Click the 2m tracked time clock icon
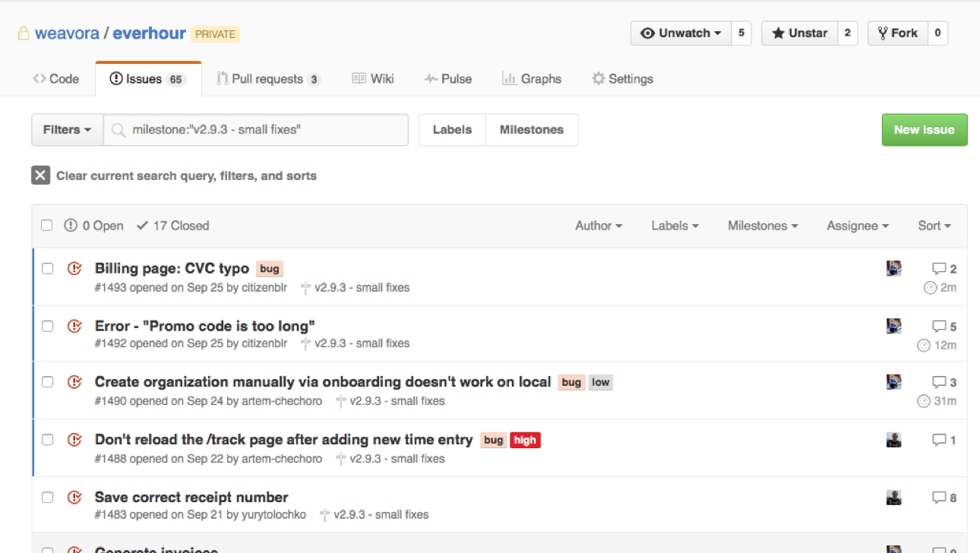980x553 pixels. tap(930, 288)
